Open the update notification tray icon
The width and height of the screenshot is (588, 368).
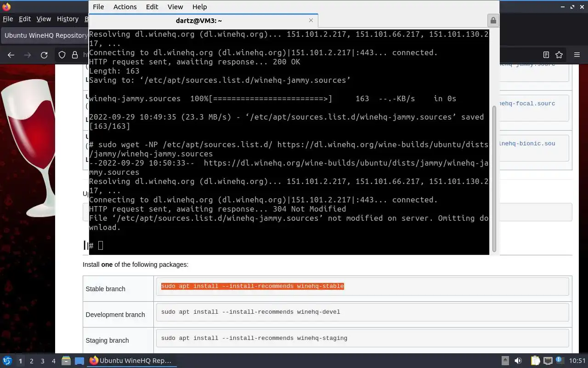[x=560, y=361]
